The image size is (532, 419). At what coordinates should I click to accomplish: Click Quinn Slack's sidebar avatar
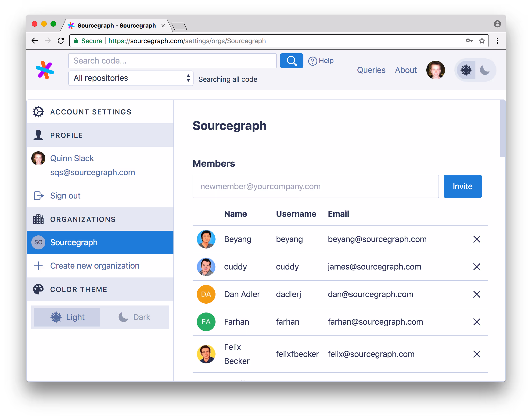click(38, 158)
